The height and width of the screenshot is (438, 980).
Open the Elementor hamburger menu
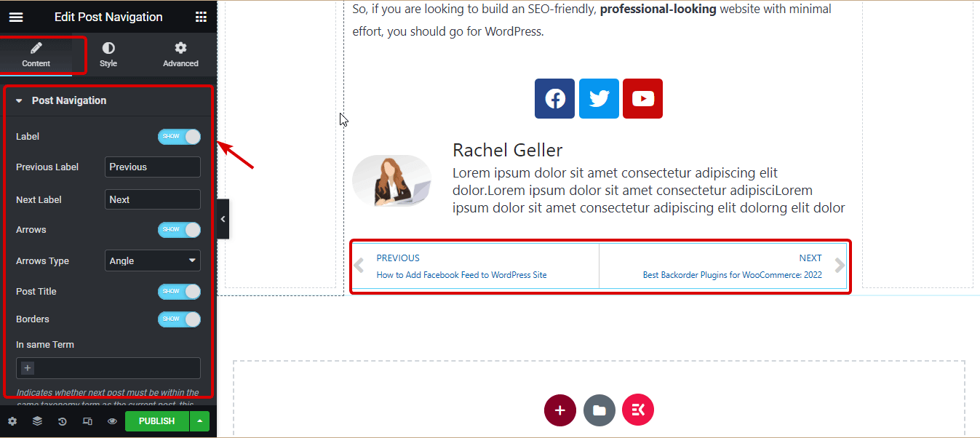coord(16,17)
